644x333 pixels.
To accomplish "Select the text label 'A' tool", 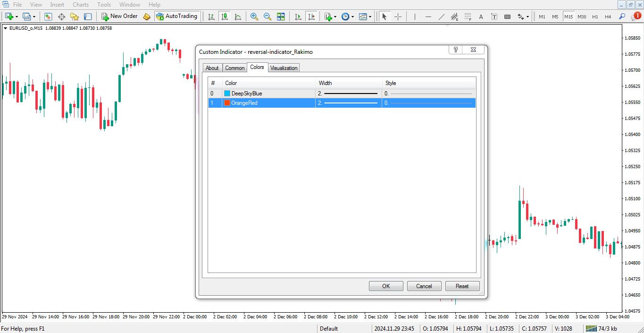I will point(481,17).
